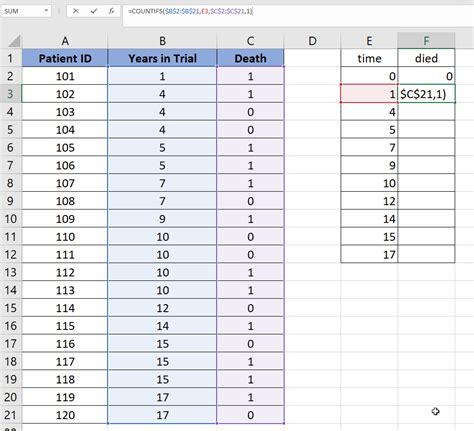Screen dimensions: 474x431
Task: Select cell containing Patient ID 110
Action: point(65,237)
